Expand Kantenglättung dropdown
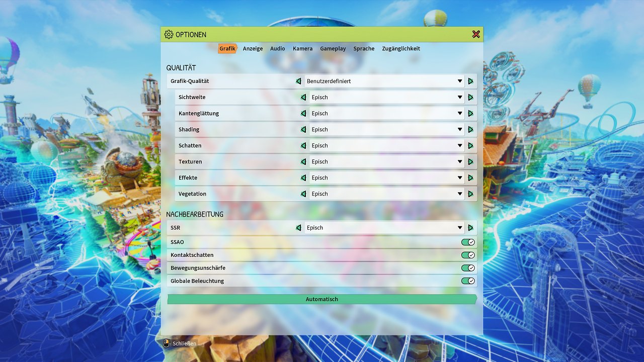This screenshot has height=362, width=644. pyautogui.click(x=387, y=113)
